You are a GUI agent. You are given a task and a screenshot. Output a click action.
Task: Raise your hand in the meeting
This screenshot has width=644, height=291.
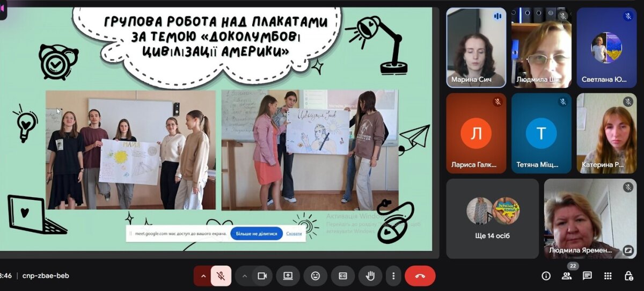370,276
